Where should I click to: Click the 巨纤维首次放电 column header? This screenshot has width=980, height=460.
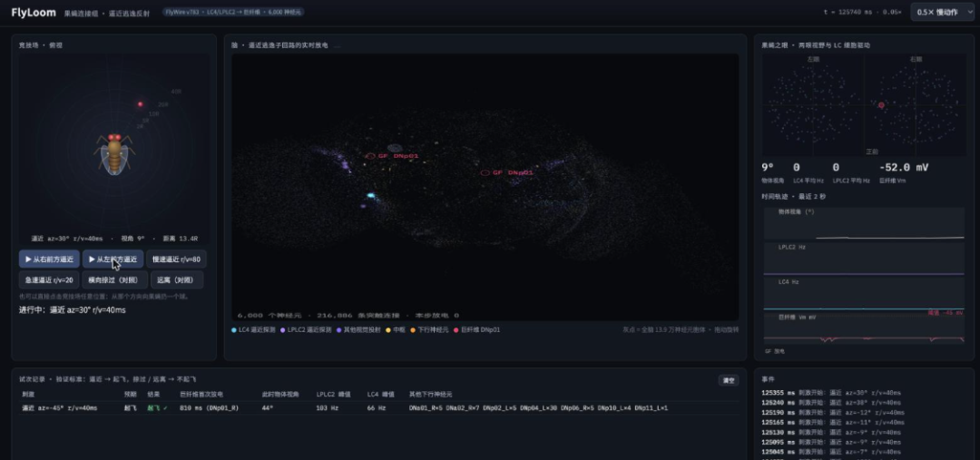tap(201, 395)
